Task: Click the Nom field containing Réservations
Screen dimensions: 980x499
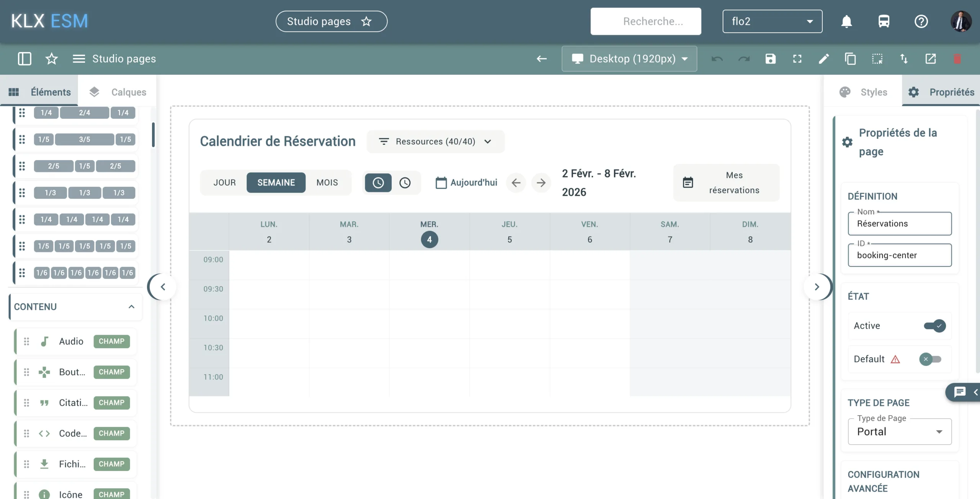Action: pos(899,224)
